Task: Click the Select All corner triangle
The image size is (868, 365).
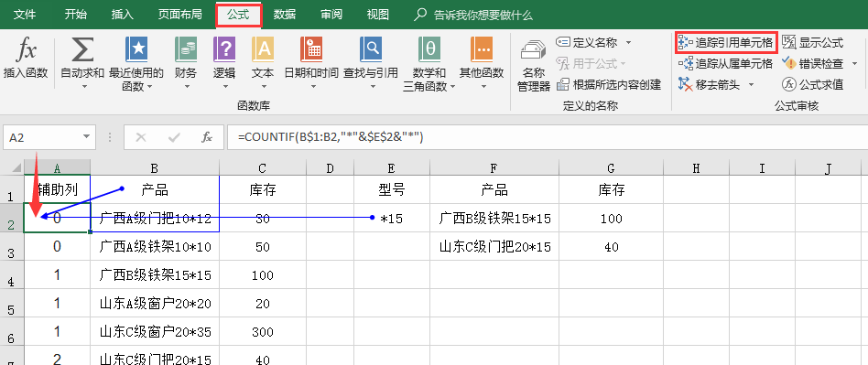Action: click(x=17, y=168)
